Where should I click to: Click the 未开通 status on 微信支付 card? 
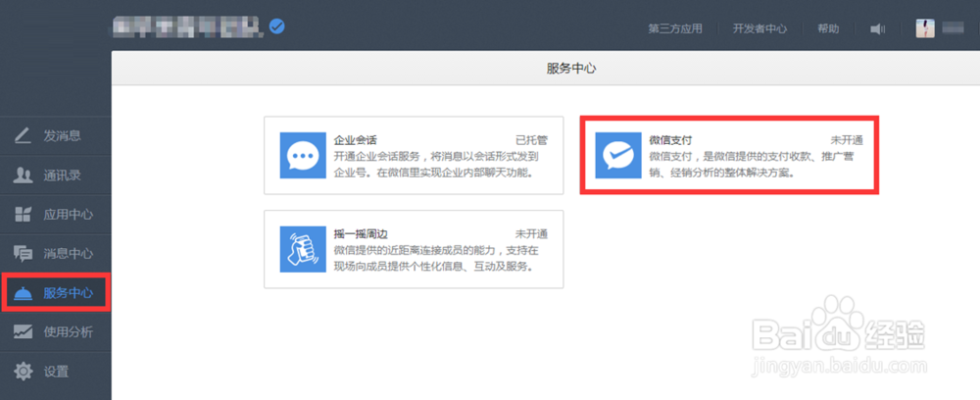(847, 140)
